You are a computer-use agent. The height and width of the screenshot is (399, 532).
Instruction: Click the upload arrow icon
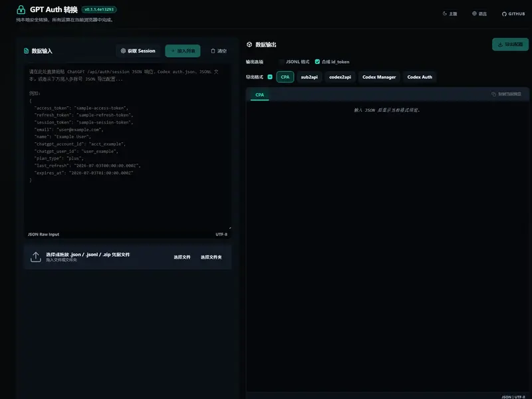[36, 257]
